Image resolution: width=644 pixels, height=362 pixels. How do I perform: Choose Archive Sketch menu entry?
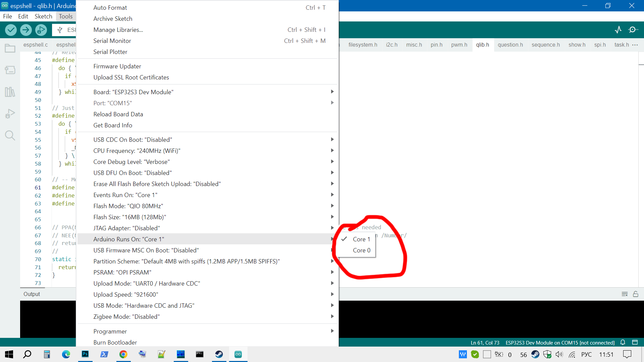coord(207,19)
